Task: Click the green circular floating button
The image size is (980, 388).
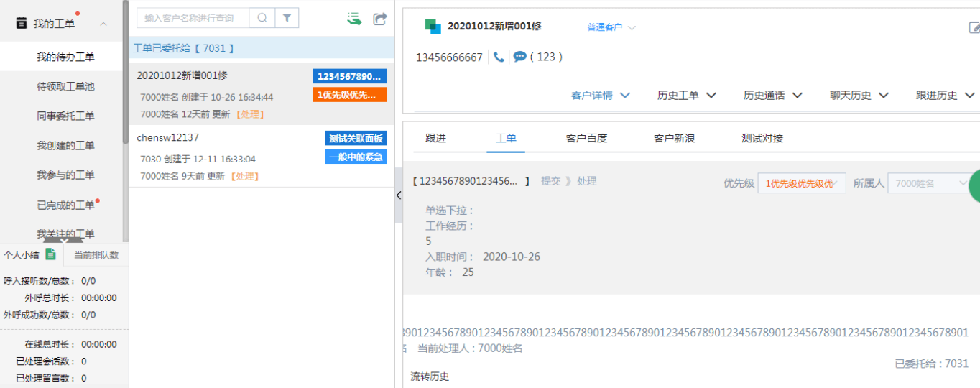Action: click(x=975, y=187)
